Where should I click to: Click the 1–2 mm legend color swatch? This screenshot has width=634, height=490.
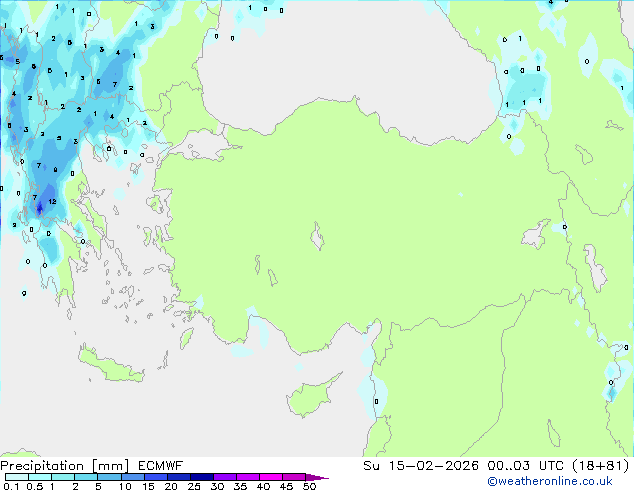click(x=63, y=477)
